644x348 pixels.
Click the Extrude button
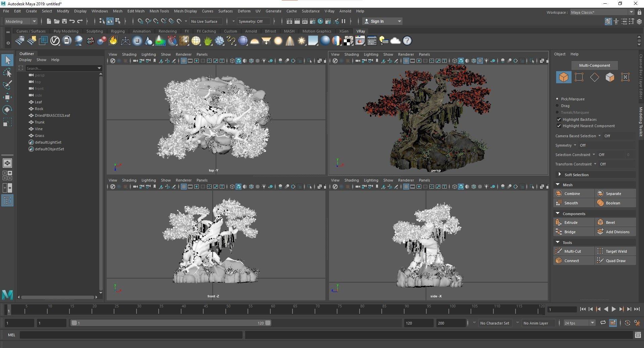[574, 222]
